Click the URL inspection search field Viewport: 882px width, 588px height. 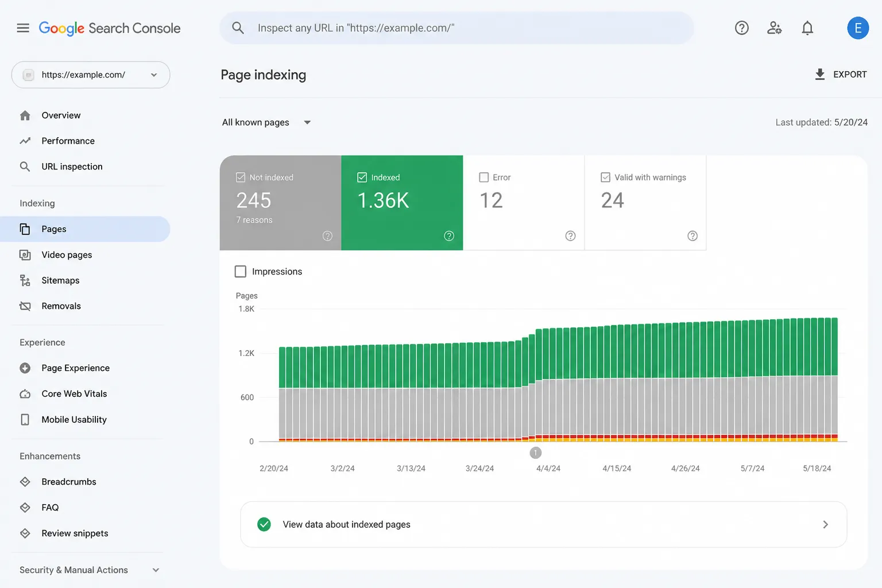click(x=457, y=28)
